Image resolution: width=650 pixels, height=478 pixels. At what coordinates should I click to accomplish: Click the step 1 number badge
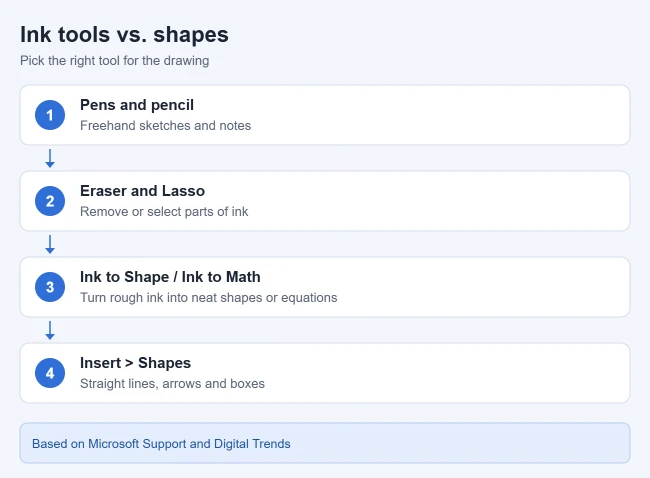point(50,115)
